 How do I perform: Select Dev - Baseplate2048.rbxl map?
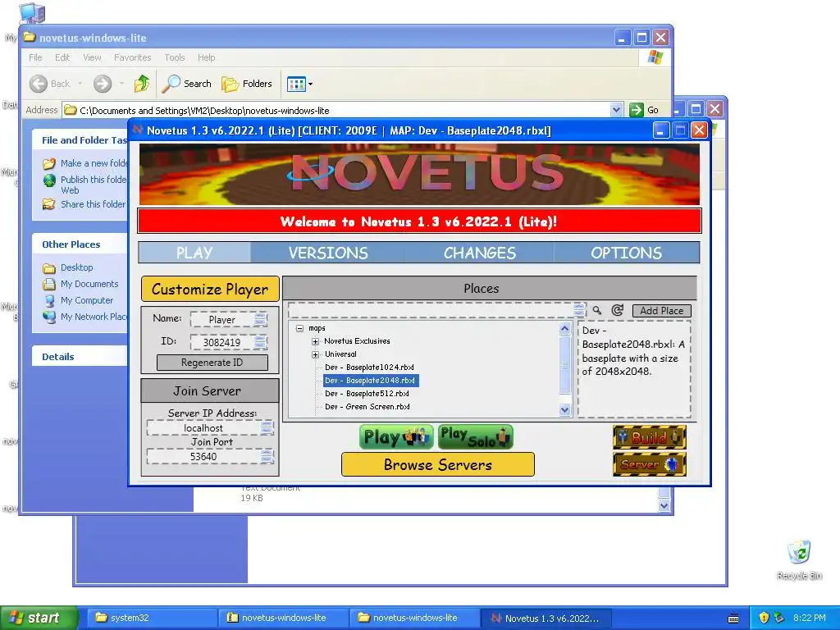[x=370, y=381]
